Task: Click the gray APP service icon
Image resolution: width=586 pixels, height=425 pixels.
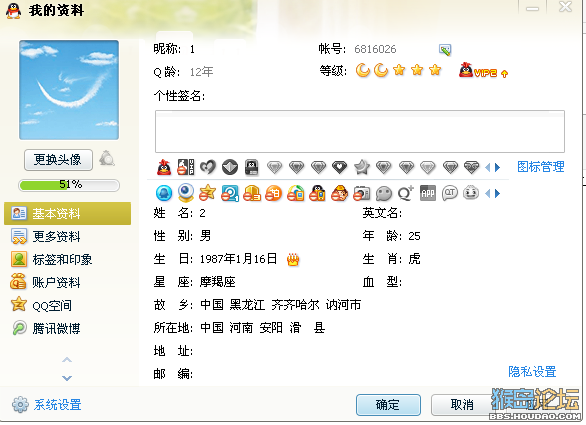Action: click(428, 193)
